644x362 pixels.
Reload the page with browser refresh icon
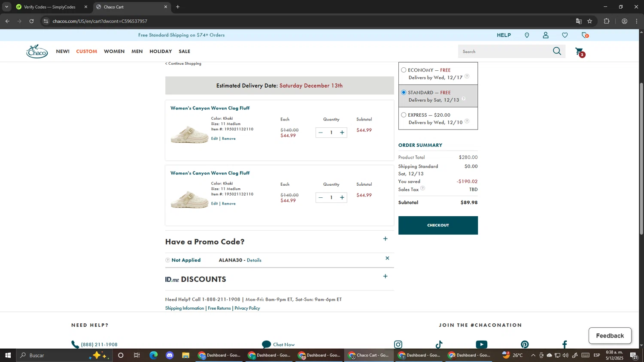coord(31,21)
